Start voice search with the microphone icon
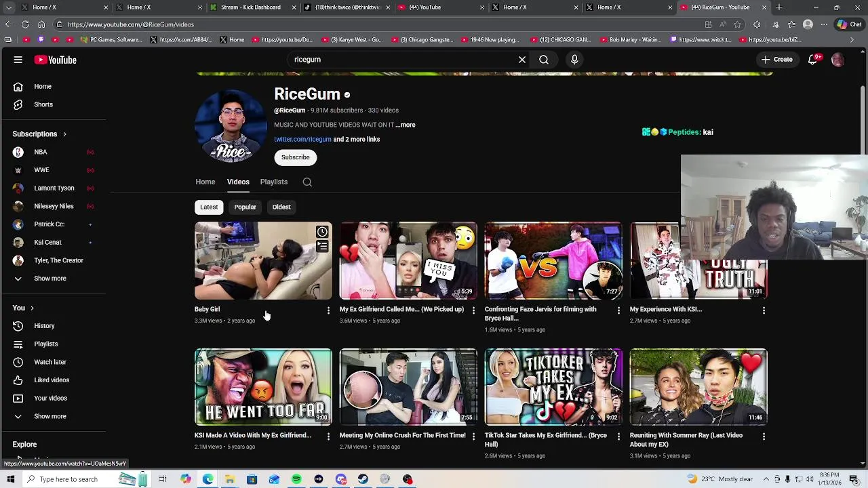 574,60
